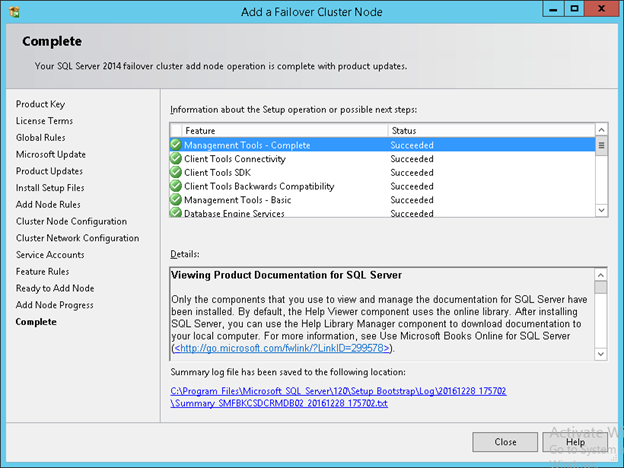Click the green check beside Management Tools - Basic
The image size is (624, 468).
coord(176,200)
